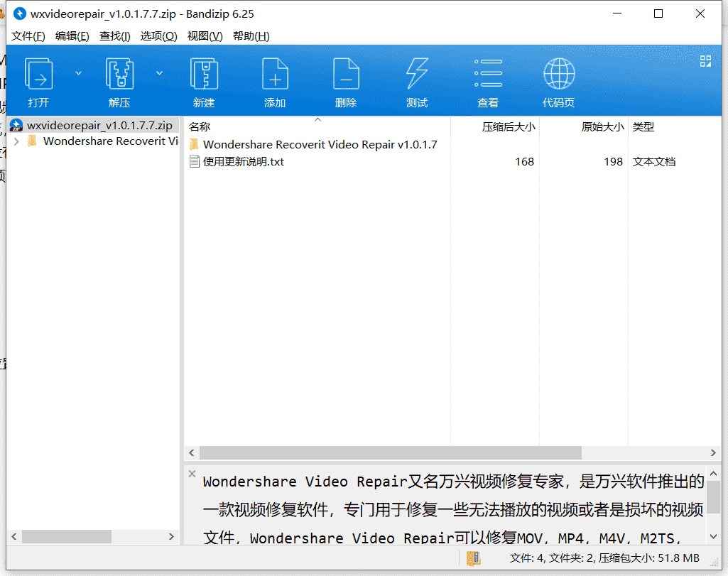
Task: Click the Bandizip title bar app icon
Action: click(x=19, y=13)
